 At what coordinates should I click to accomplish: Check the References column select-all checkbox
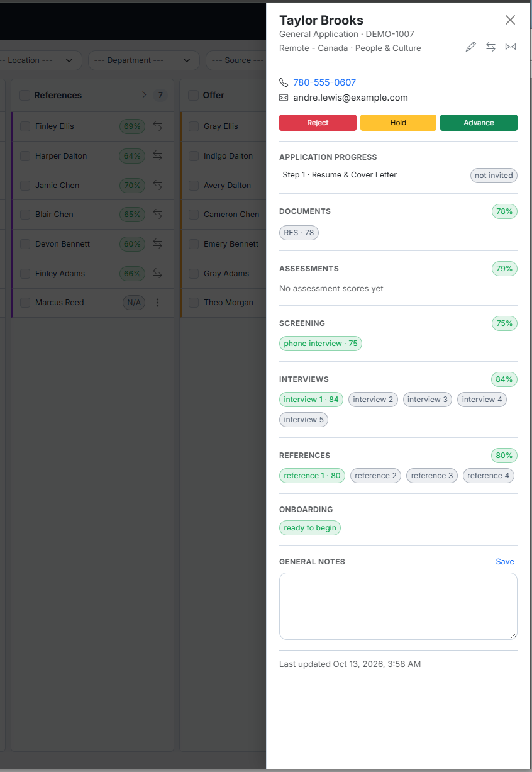coord(25,95)
